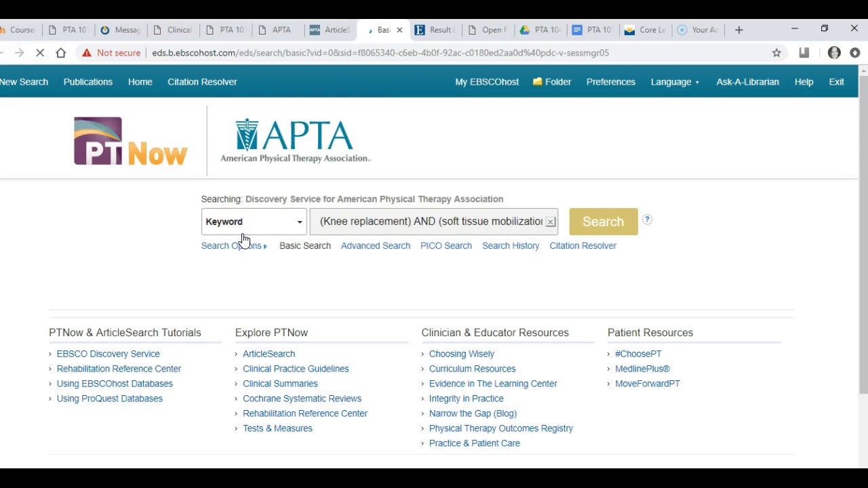868x488 pixels.
Task: Open Help in top bar
Action: 804,82
